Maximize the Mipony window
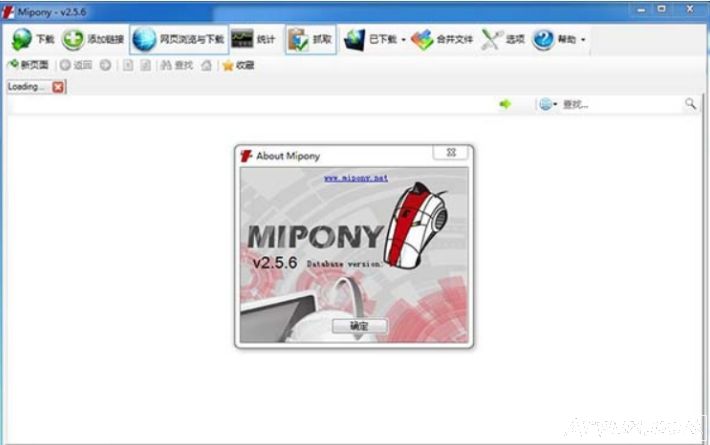This screenshot has width=710, height=445. coord(662,10)
